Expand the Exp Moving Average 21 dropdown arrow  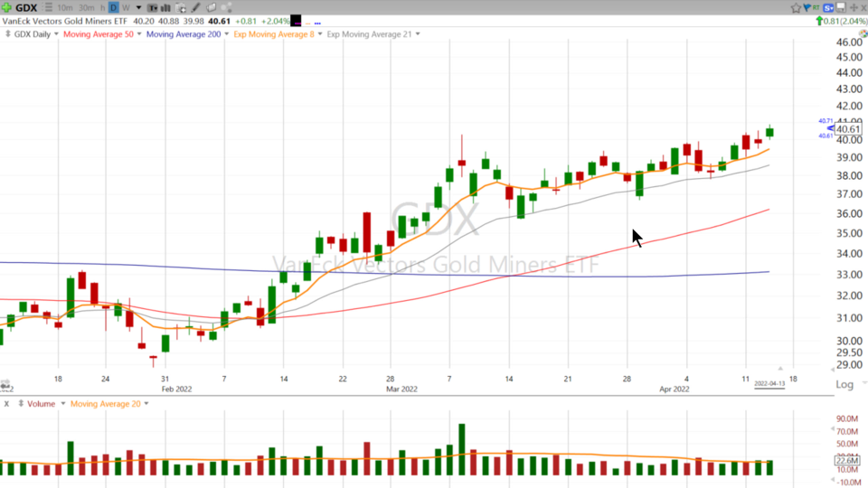[x=418, y=34]
